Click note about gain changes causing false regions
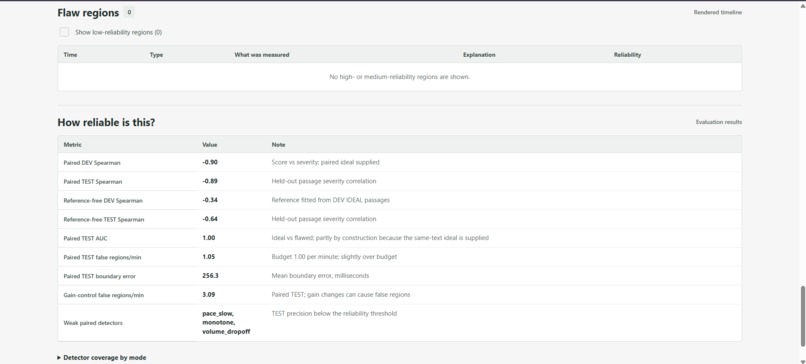The image size is (806, 364). tap(341, 295)
